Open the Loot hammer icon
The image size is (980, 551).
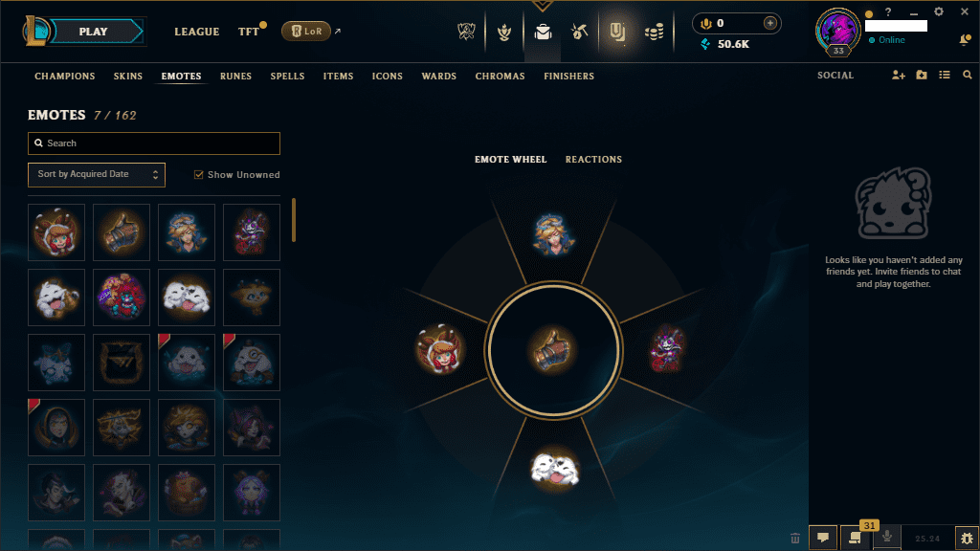[x=579, y=32]
